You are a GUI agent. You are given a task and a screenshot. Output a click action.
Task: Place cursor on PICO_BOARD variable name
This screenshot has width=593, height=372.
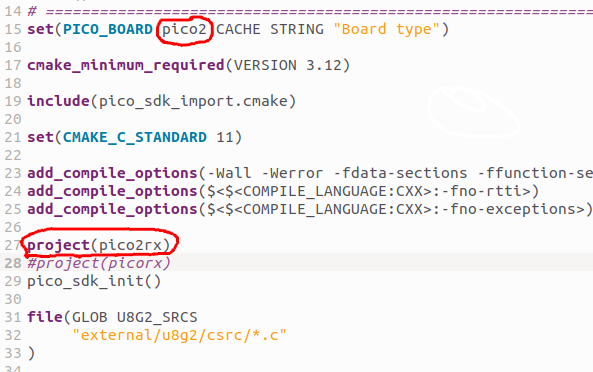click(x=107, y=29)
